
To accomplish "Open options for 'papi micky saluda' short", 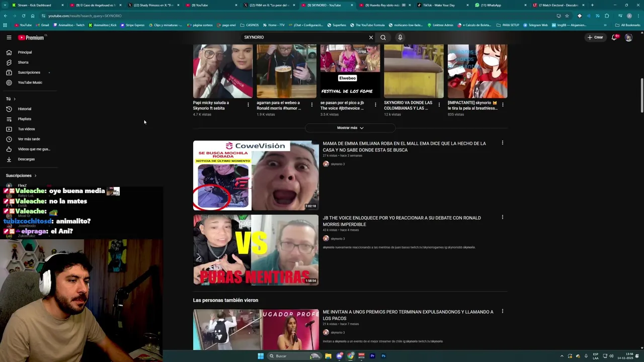I will [248, 105].
